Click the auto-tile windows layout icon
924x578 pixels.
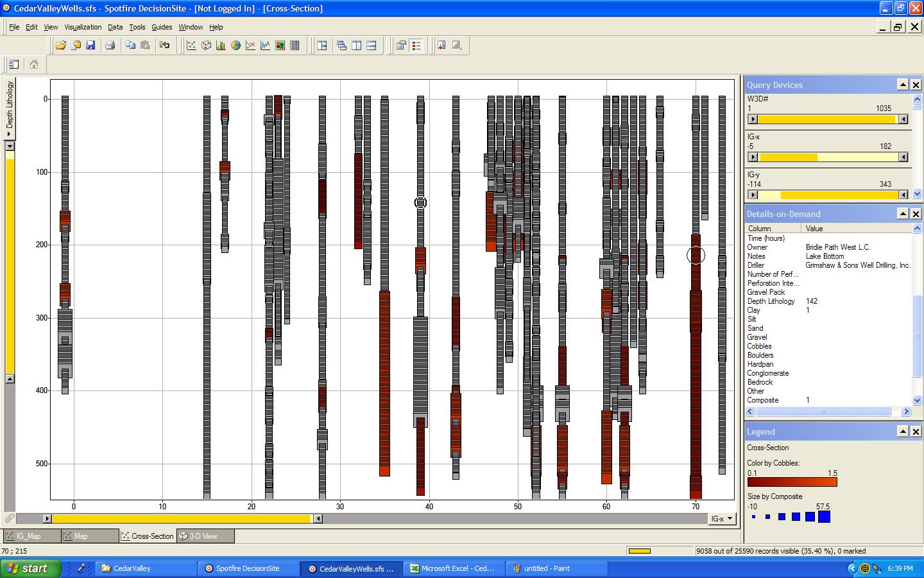322,46
